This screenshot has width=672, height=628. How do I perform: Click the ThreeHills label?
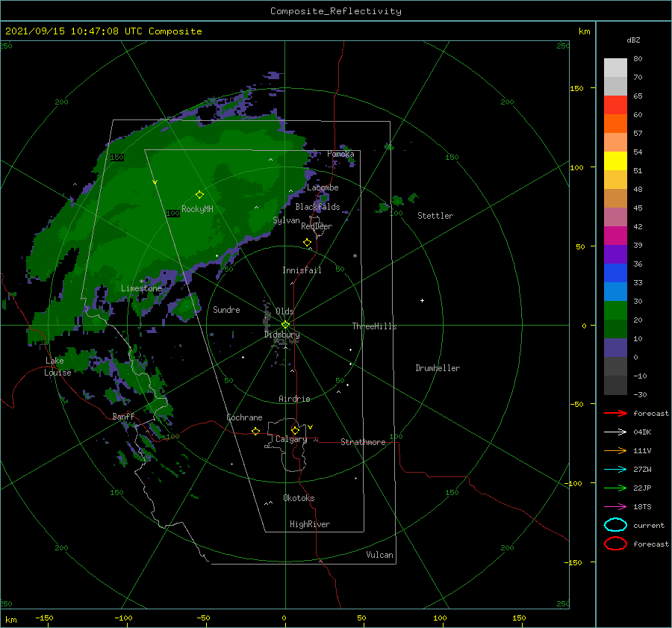[375, 326]
